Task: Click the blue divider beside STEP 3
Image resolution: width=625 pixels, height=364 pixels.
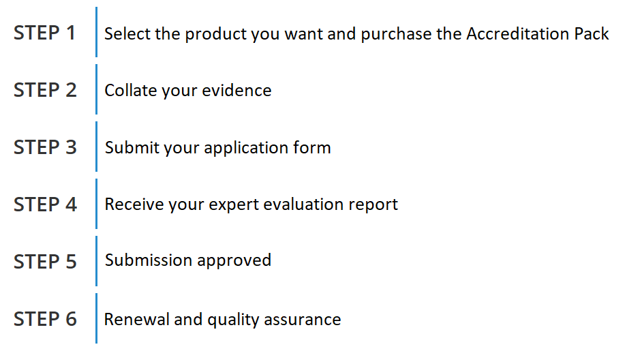Action: click(x=96, y=147)
